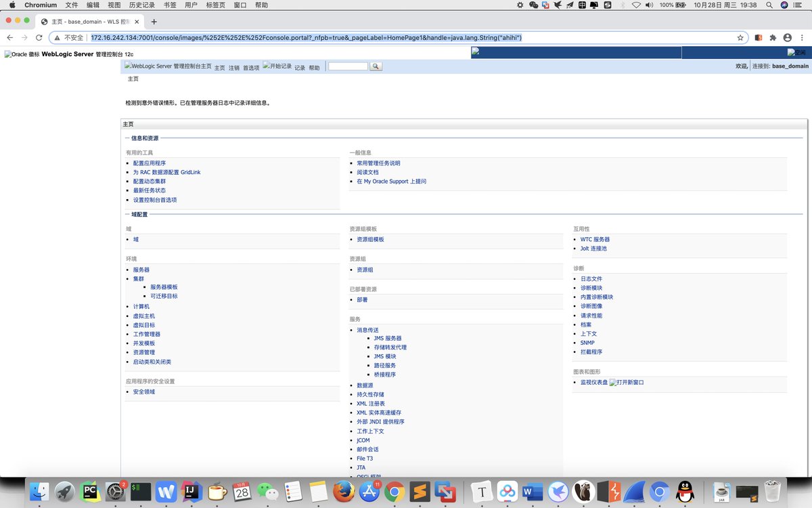Screen dimensions: 812x508
Task: Open the 监视仪表盘 link
Action: click(594, 382)
